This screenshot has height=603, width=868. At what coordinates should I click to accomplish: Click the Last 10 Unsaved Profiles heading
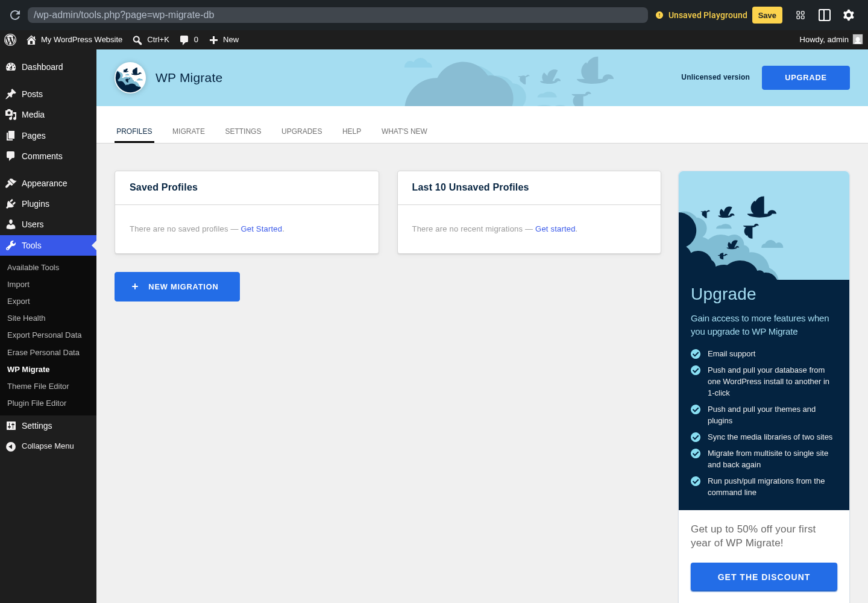tap(470, 188)
